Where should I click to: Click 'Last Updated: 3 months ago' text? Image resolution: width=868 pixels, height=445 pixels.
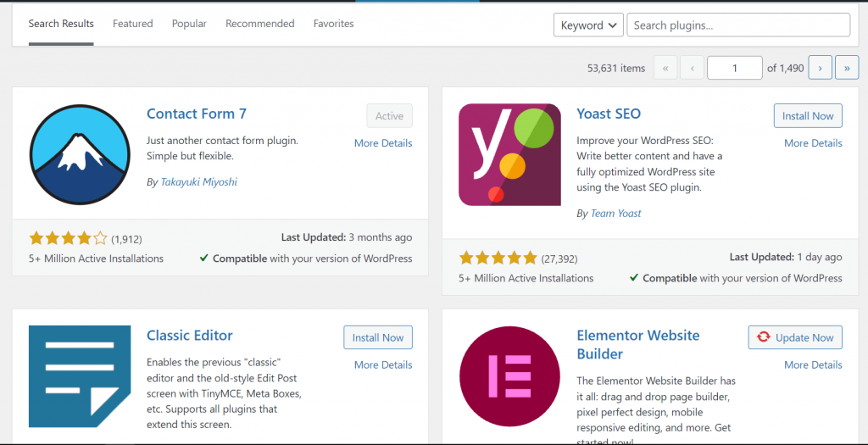pyautogui.click(x=347, y=236)
